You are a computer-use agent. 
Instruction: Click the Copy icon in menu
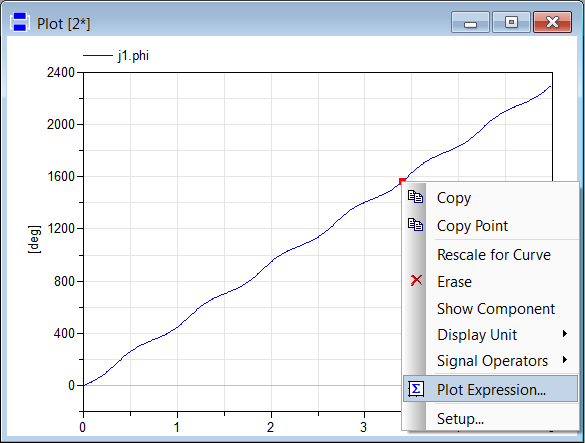[415, 197]
